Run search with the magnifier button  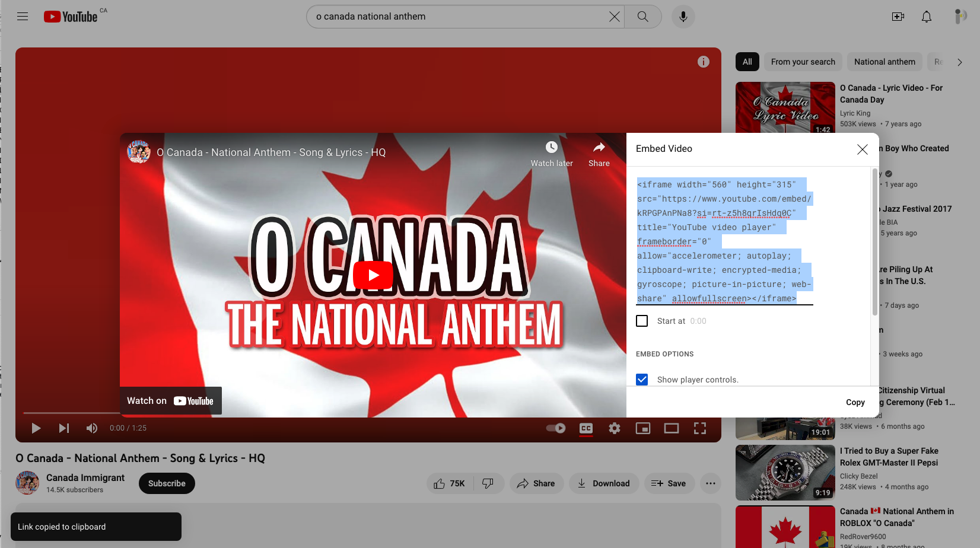642,17
